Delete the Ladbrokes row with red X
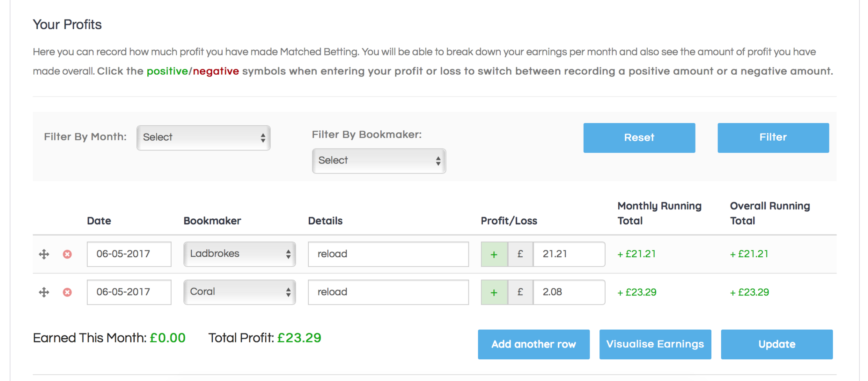Viewport: 868px width, 381px height. pyautogui.click(x=67, y=254)
